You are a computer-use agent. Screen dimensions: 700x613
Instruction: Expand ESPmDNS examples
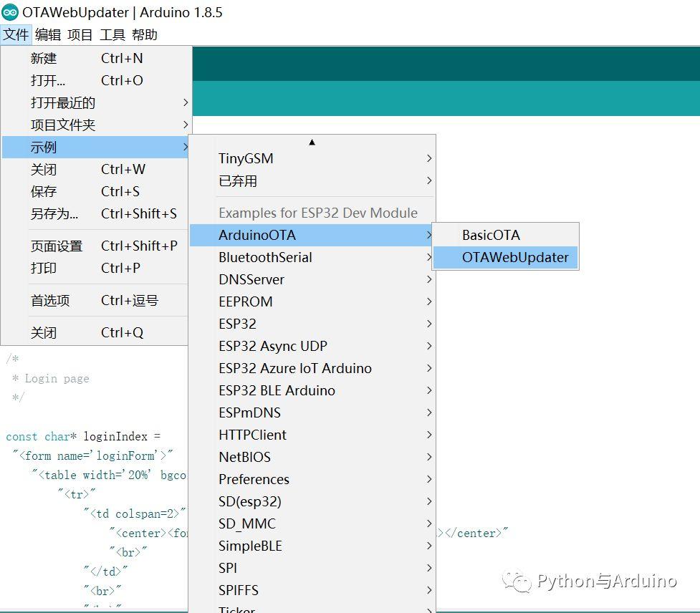click(312, 413)
